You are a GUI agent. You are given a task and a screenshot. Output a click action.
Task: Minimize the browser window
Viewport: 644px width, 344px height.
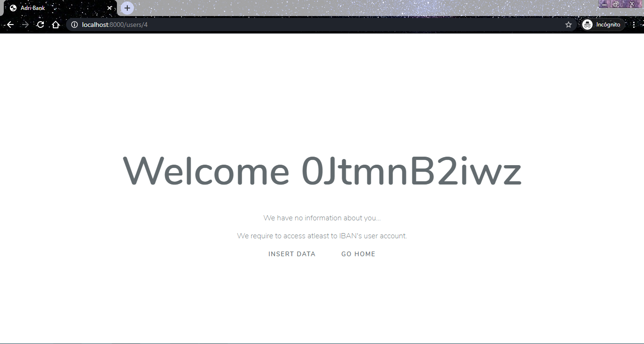pos(604,4)
